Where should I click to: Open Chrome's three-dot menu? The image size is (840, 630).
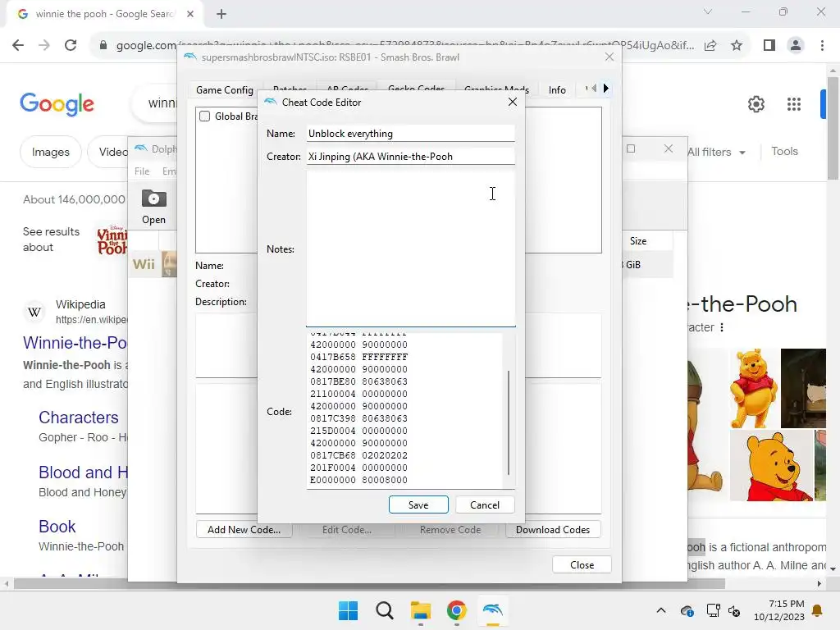tap(822, 46)
